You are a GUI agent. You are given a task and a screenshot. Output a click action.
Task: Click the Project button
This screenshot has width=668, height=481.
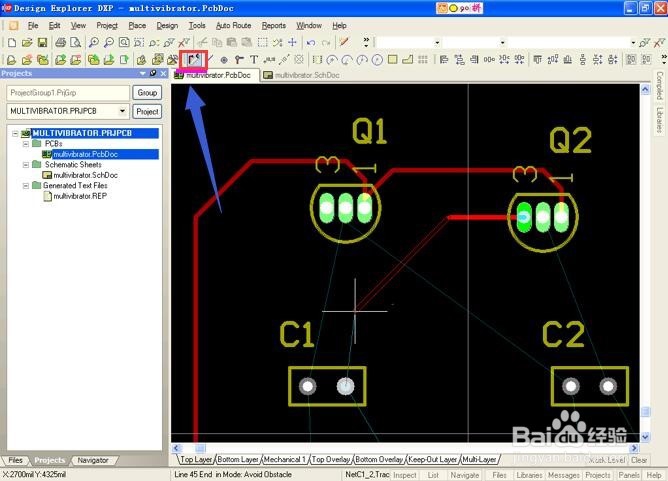147,112
